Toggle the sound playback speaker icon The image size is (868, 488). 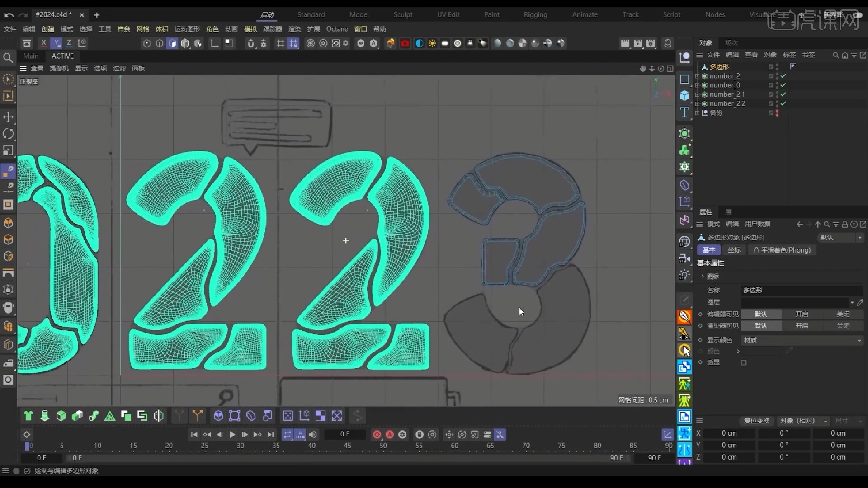click(313, 435)
